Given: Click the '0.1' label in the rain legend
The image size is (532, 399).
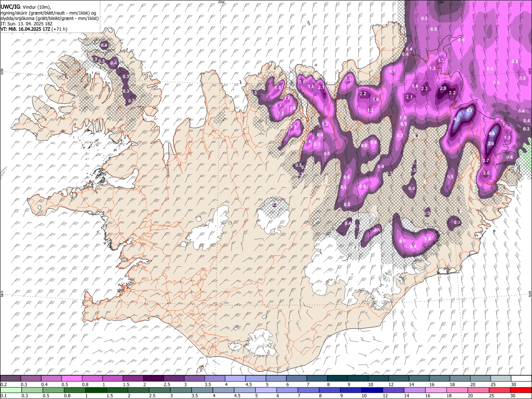Looking at the screenshot, I should click(3, 396).
